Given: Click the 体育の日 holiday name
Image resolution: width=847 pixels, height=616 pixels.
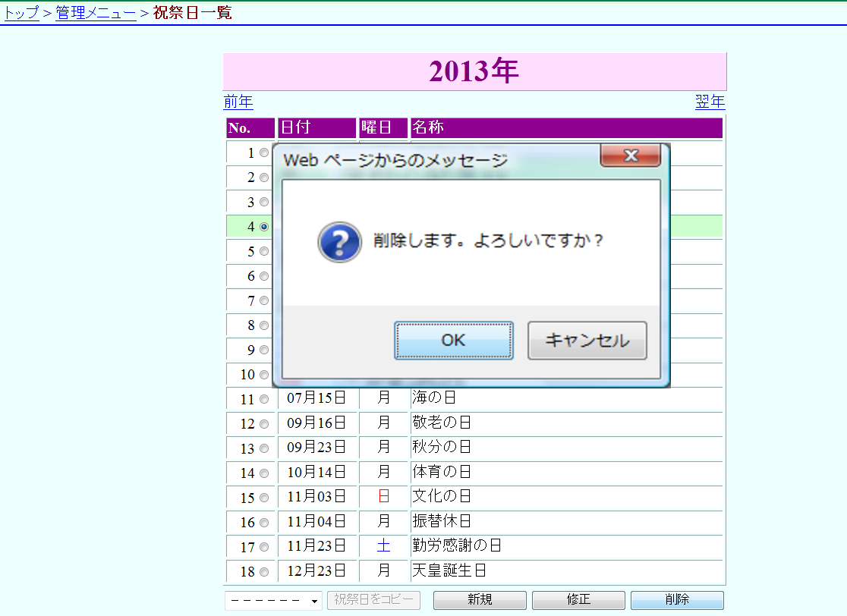Looking at the screenshot, I should (441, 472).
